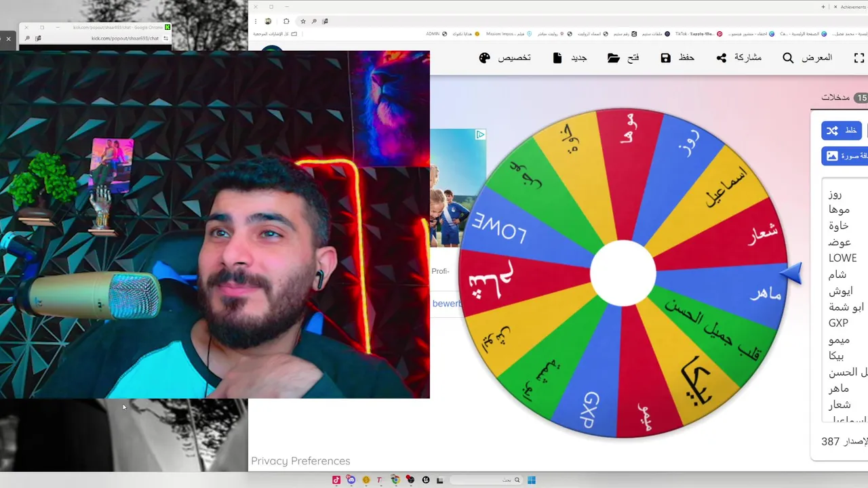Click the Share icon in wheel toolbar
Screen dimensions: 868x488
[x=722, y=58]
